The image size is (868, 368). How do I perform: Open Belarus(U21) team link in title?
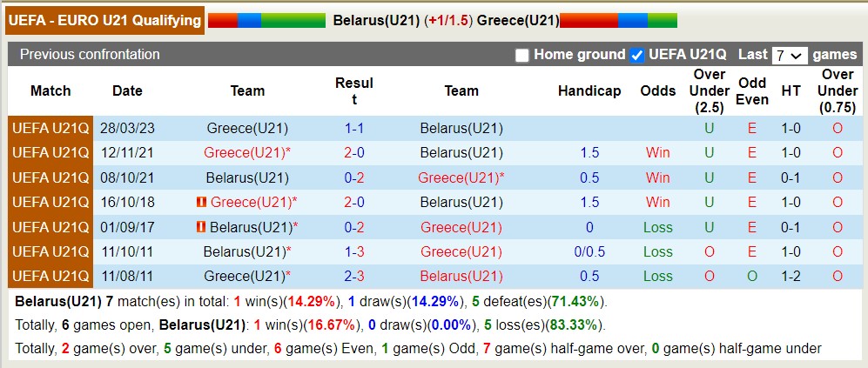(376, 20)
